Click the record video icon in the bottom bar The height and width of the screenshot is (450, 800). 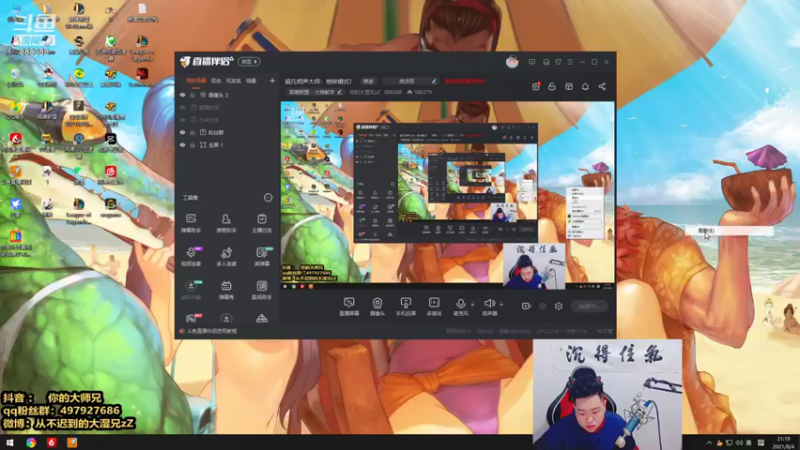tap(526, 306)
